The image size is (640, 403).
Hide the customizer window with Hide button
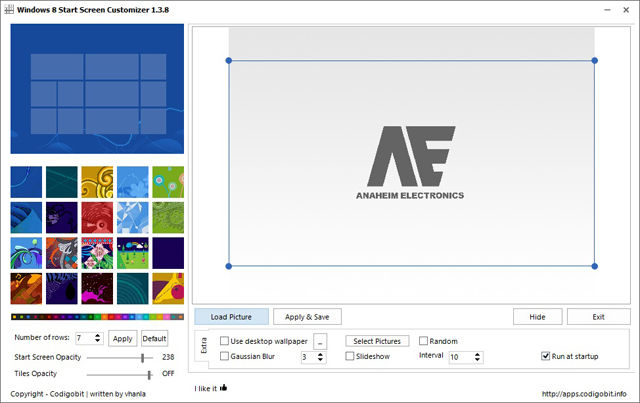pyautogui.click(x=538, y=317)
